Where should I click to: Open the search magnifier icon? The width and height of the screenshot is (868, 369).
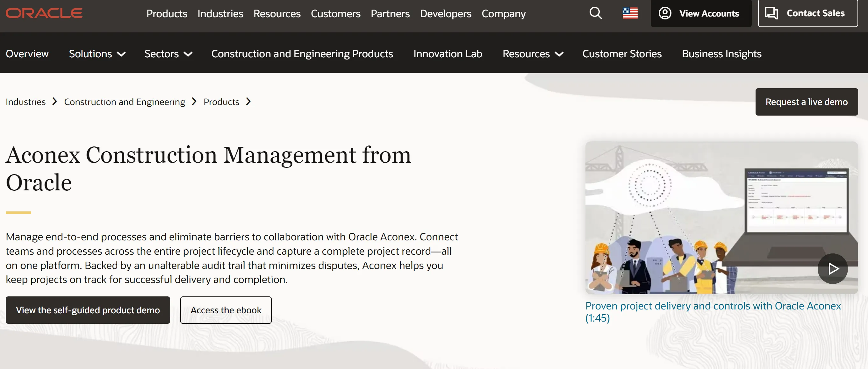tap(595, 13)
